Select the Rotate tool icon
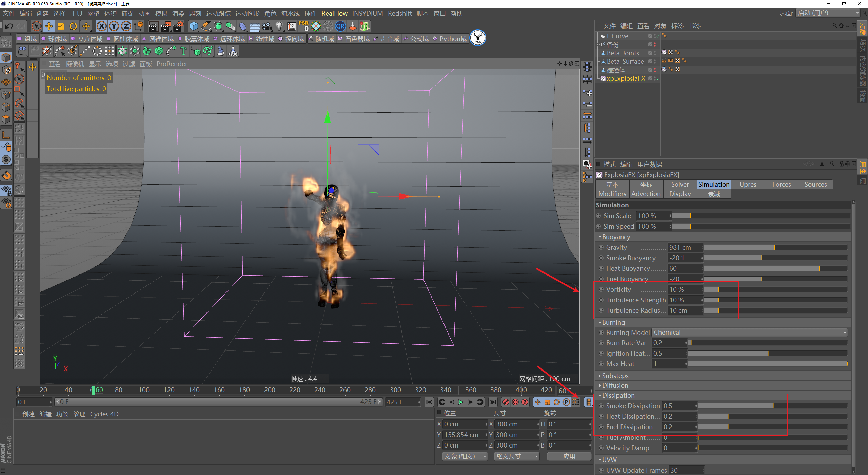The image size is (868, 475). coord(73,26)
